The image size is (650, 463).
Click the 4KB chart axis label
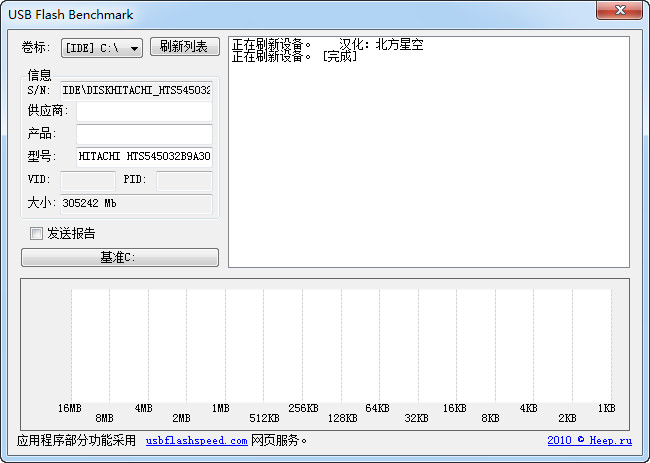(x=529, y=408)
